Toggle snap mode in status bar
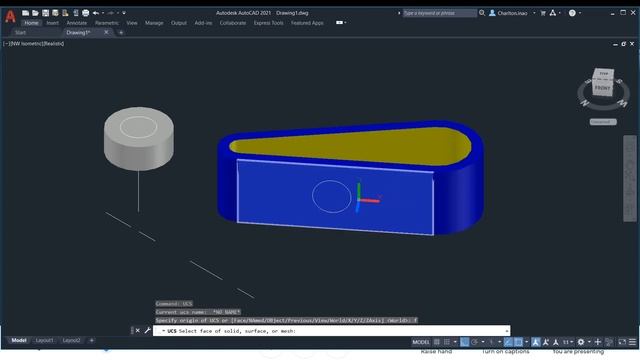 (447, 342)
